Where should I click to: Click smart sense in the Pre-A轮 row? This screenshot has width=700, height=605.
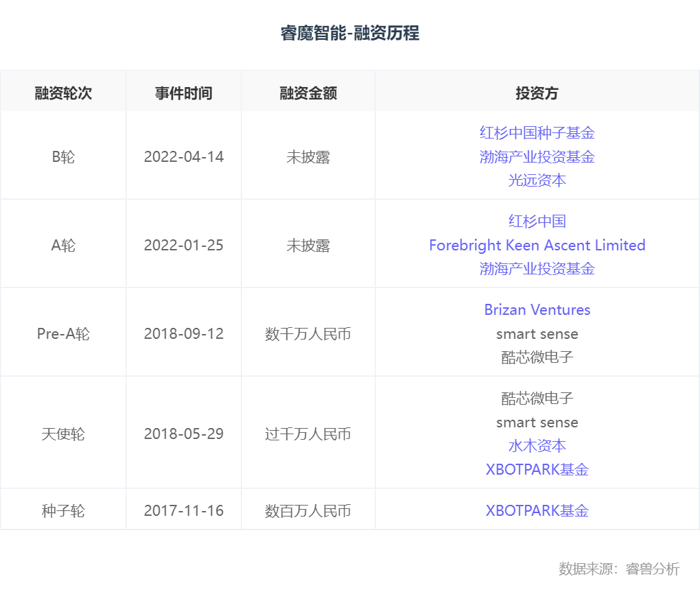pos(537,334)
